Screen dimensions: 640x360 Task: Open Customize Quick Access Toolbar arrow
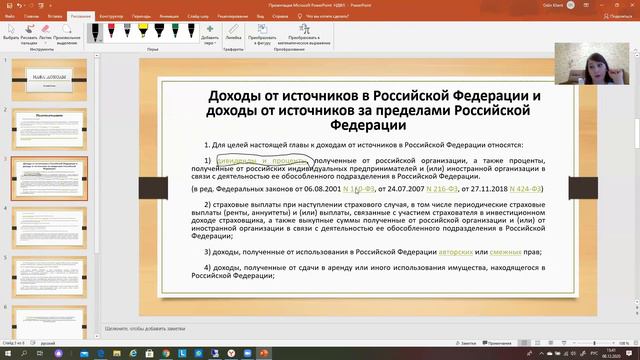coord(50,6)
